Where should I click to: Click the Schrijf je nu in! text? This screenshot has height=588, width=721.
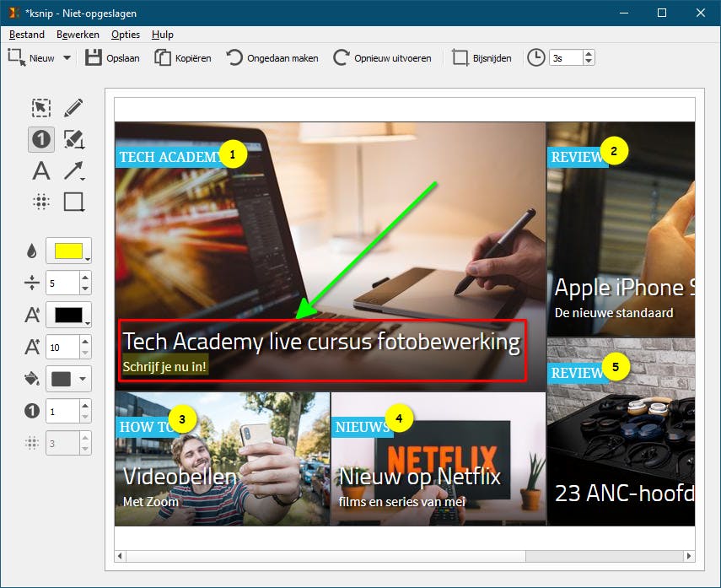[x=164, y=367]
